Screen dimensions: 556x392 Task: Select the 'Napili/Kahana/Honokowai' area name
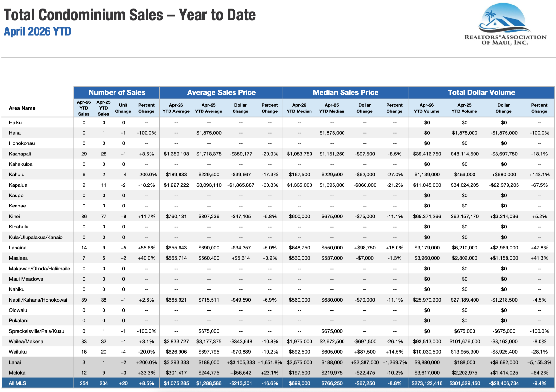click(x=38, y=300)
